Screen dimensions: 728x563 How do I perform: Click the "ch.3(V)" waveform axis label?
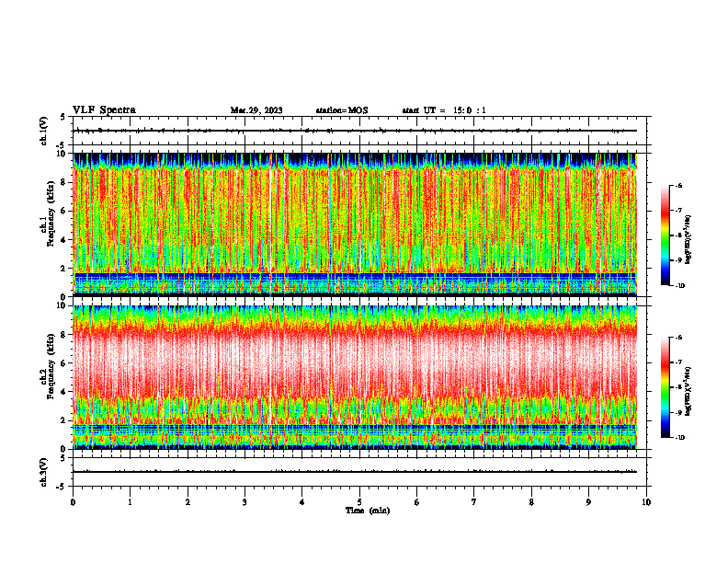tap(44, 473)
